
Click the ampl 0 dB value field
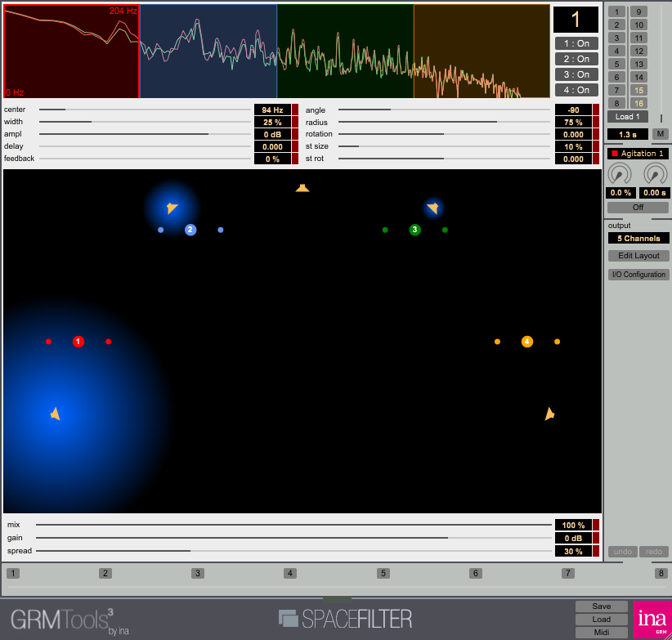[272, 135]
